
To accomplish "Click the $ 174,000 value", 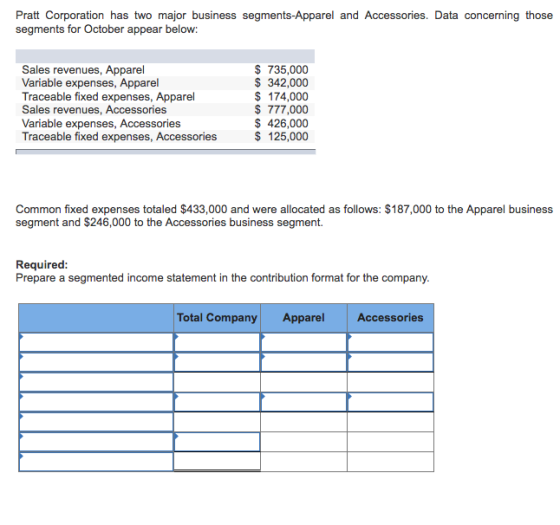I will click(281, 96).
